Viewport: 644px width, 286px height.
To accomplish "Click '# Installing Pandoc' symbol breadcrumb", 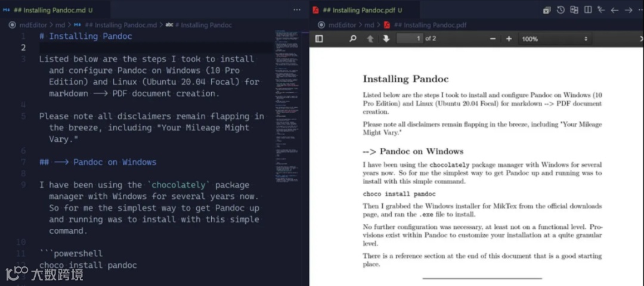I will [203, 25].
